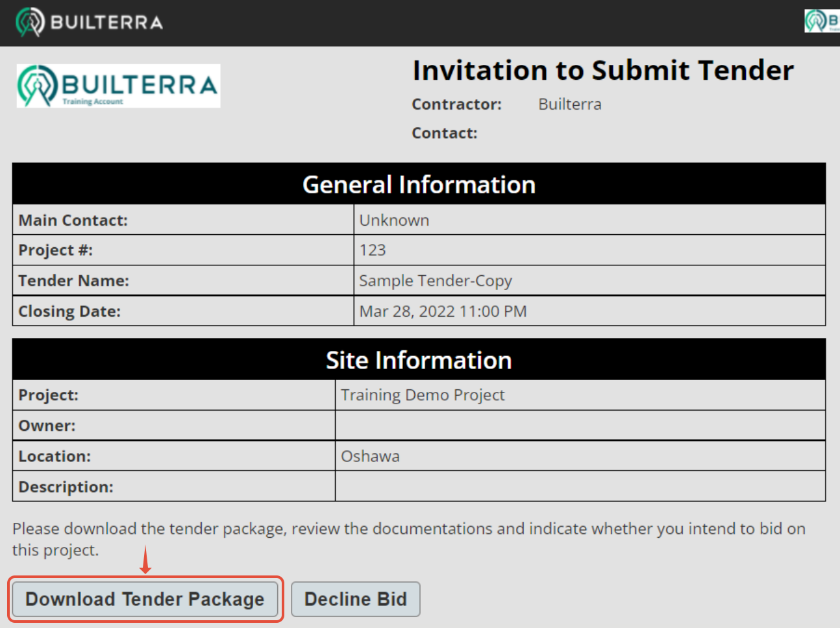This screenshot has height=628, width=840.
Task: Click the 'Sample Tender-Copy' tender name
Action: pyautogui.click(x=436, y=281)
